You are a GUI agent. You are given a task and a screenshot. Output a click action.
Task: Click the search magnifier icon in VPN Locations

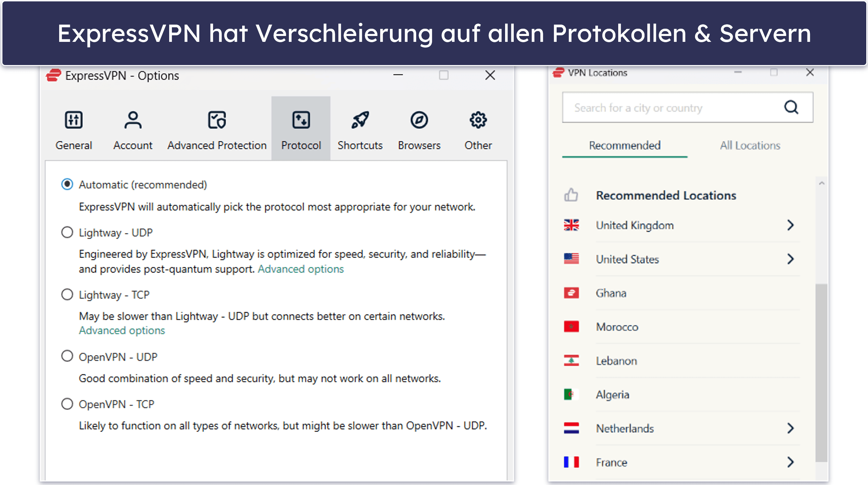tap(791, 107)
